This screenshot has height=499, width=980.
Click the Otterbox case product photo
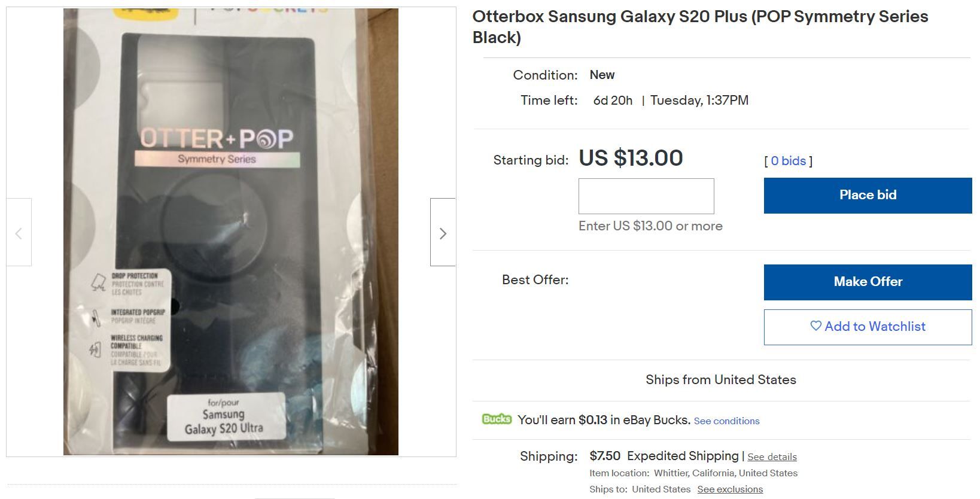tap(231, 232)
